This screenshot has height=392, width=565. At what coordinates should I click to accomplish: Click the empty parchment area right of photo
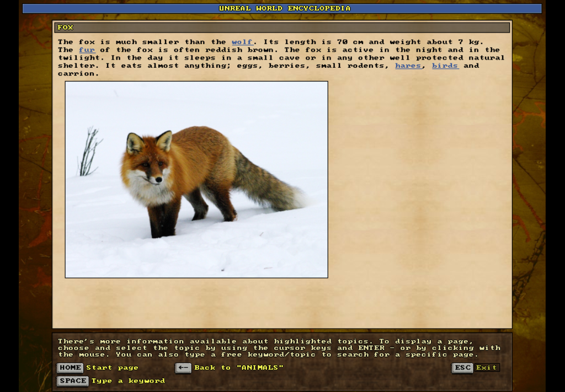419,193
